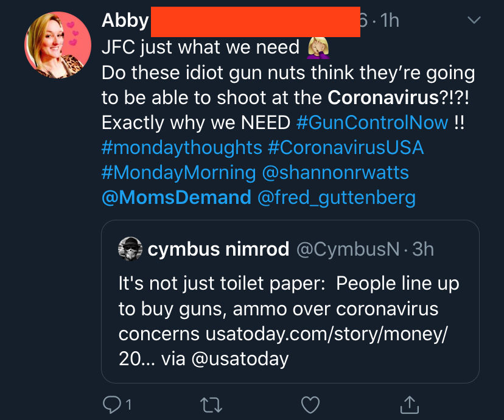This screenshot has width=504, height=420.
Task: Click the facepalm emoji
Action: pyautogui.click(x=318, y=47)
